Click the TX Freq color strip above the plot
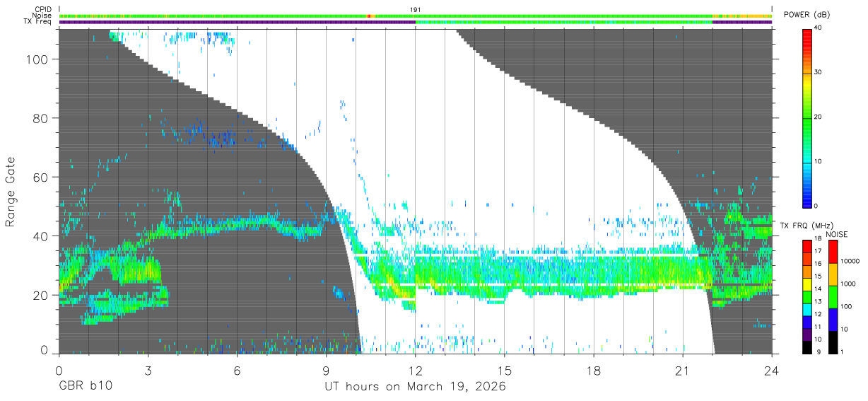This screenshot has width=868, height=401. click(416, 22)
